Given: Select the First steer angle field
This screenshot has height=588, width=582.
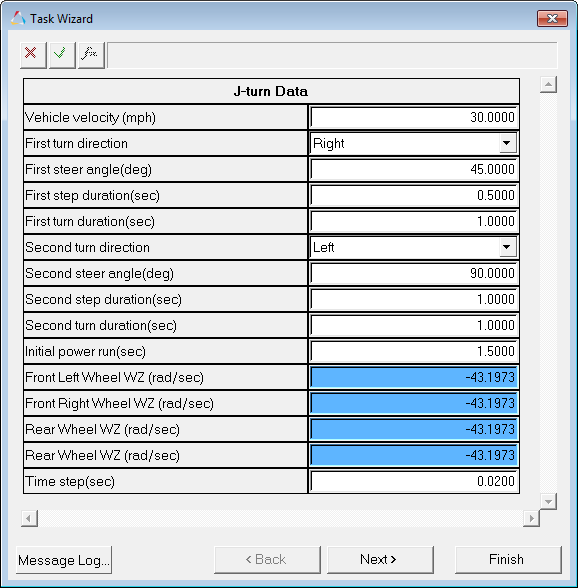Looking at the screenshot, I should (x=414, y=170).
